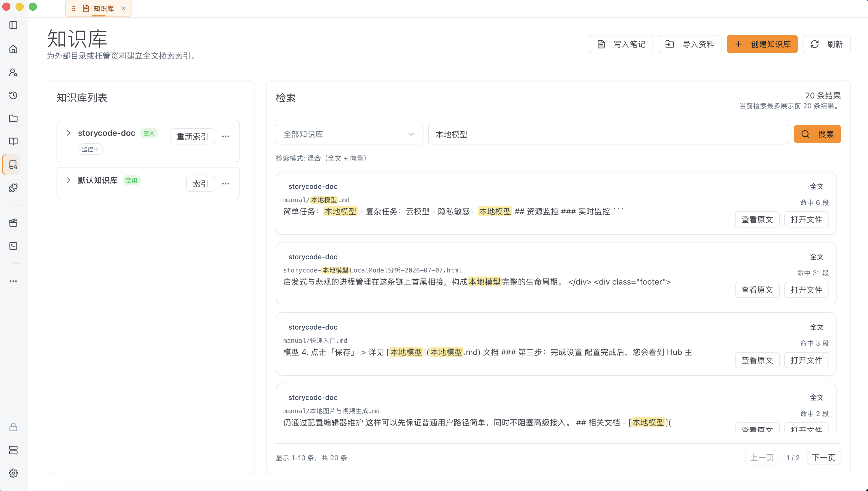Screen dimensions: 868x491
Task: Click the 创建知识库 button
Action: (762, 44)
